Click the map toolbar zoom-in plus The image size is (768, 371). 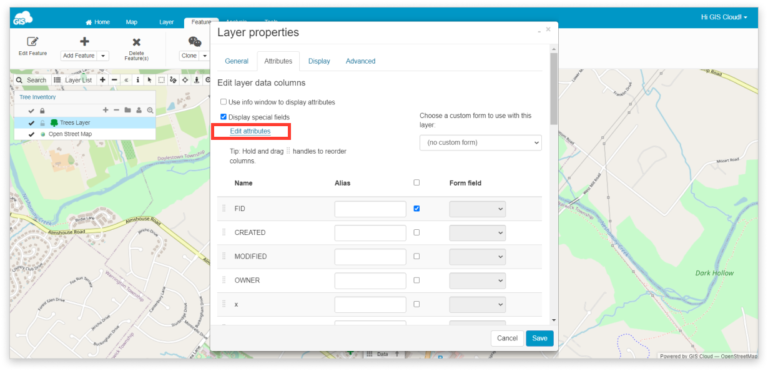[x=102, y=80]
